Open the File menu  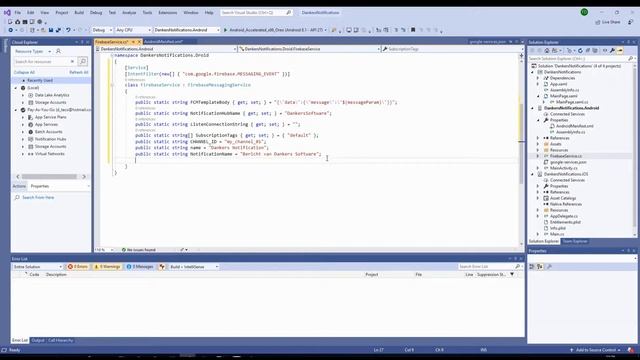18,13
